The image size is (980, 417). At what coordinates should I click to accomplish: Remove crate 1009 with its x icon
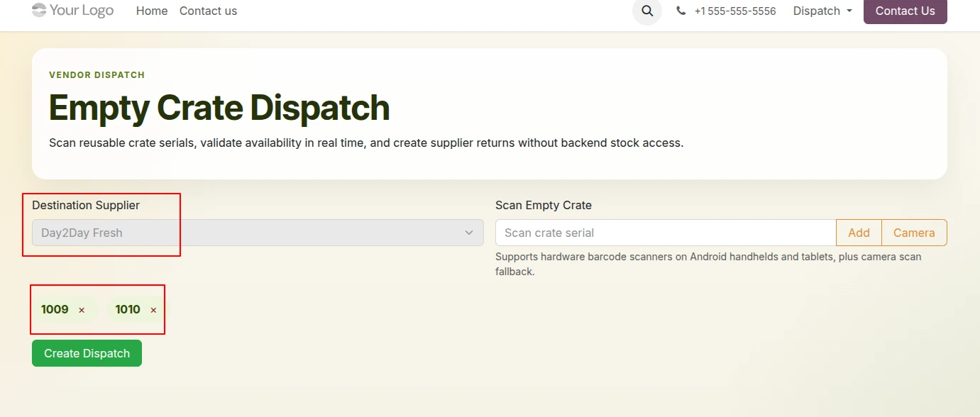point(82,310)
